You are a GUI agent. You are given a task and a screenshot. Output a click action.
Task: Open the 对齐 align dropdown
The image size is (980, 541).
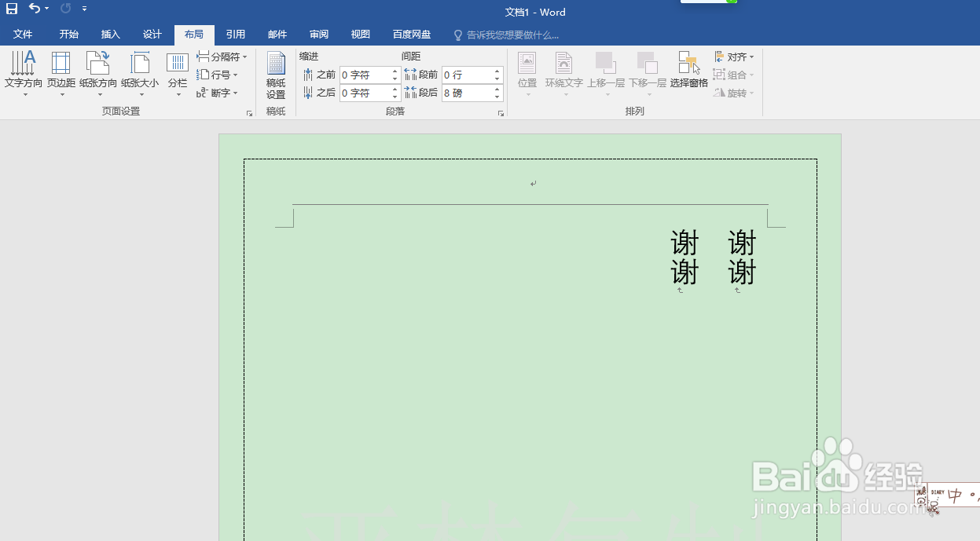pyautogui.click(x=734, y=57)
